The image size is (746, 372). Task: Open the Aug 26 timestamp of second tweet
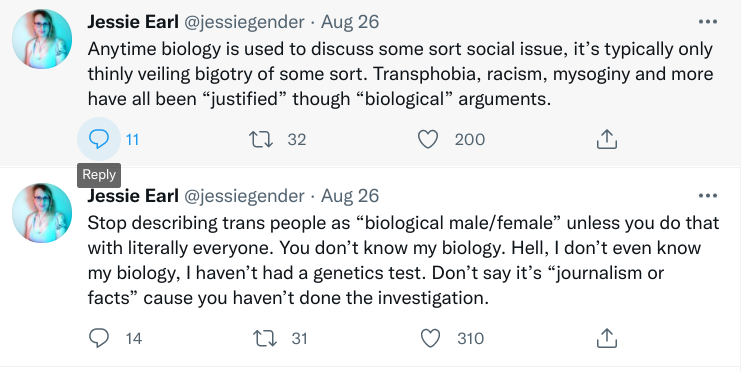pyautogui.click(x=350, y=196)
